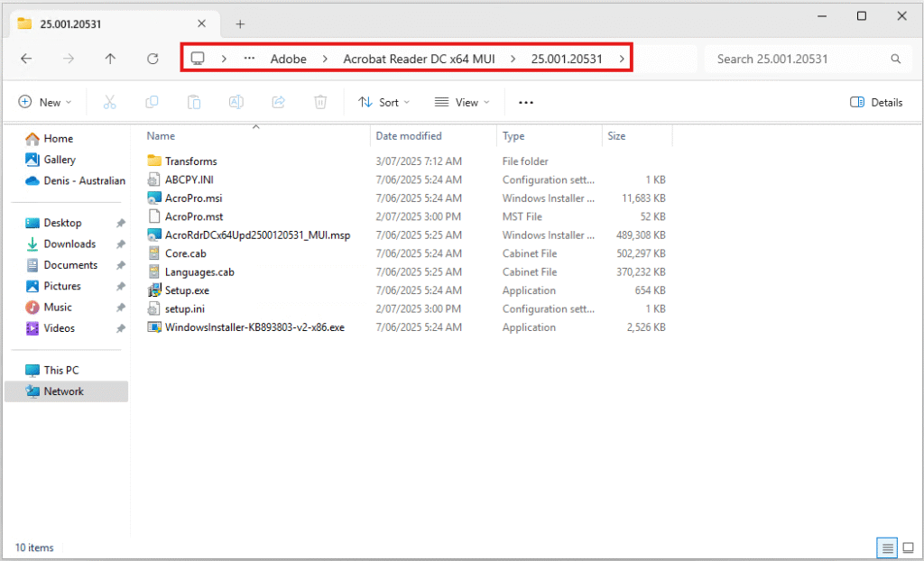Navigate back with the back arrow
Image resolution: width=924 pixels, height=561 pixels.
point(26,59)
